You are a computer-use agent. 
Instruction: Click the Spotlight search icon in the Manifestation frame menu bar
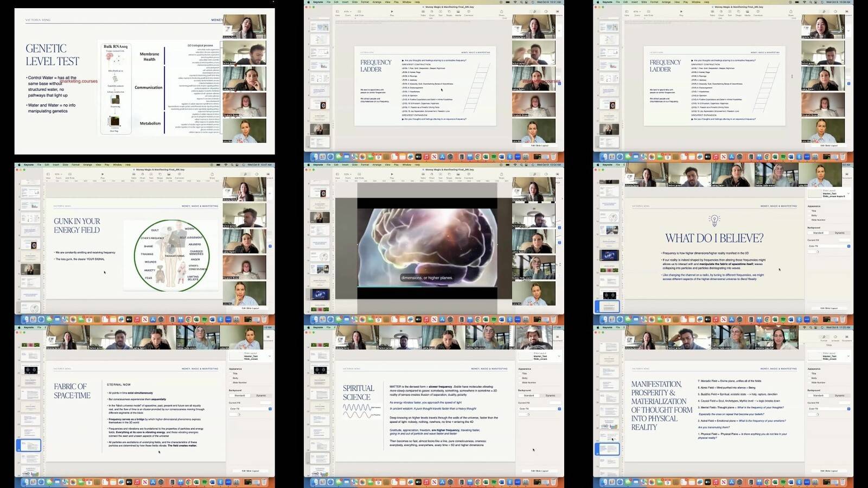point(810,327)
